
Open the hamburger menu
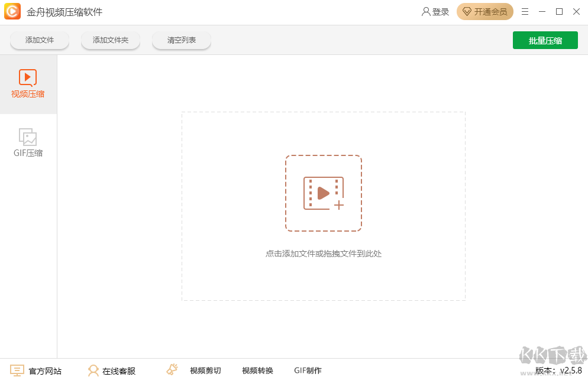tap(525, 11)
